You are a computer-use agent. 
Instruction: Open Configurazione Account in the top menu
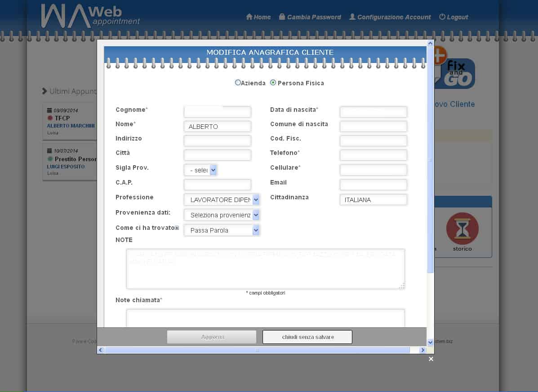click(x=390, y=17)
